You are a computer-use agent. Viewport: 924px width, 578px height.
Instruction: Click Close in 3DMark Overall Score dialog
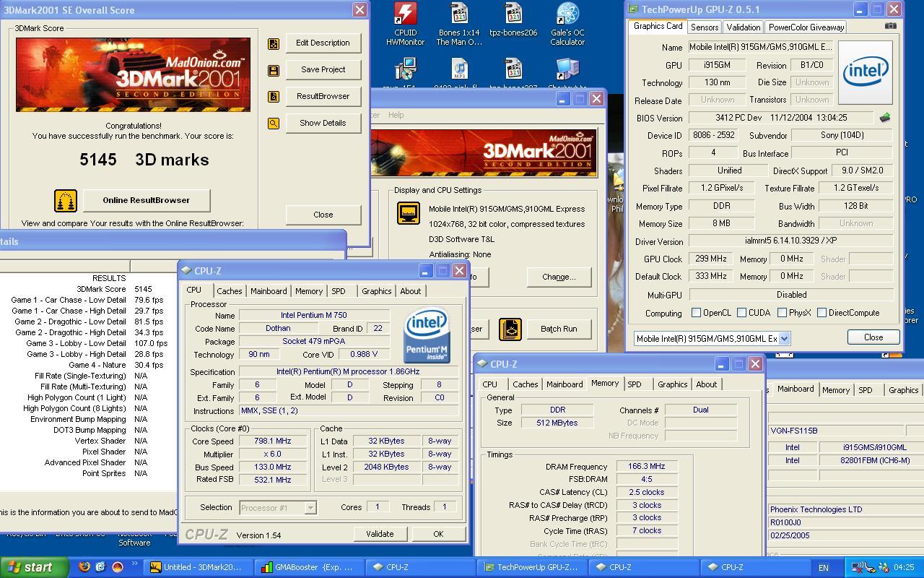pyautogui.click(x=323, y=215)
